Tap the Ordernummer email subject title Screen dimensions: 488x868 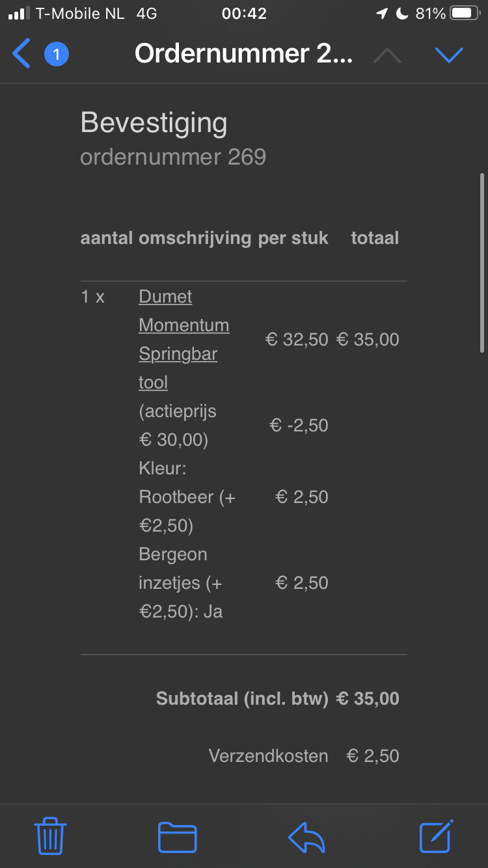243,54
